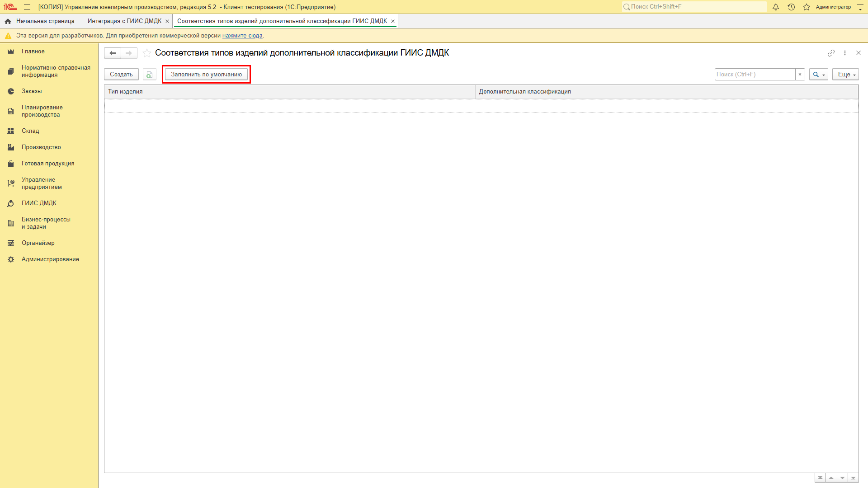Click the copy record icon next to Создать

pyautogui.click(x=149, y=75)
